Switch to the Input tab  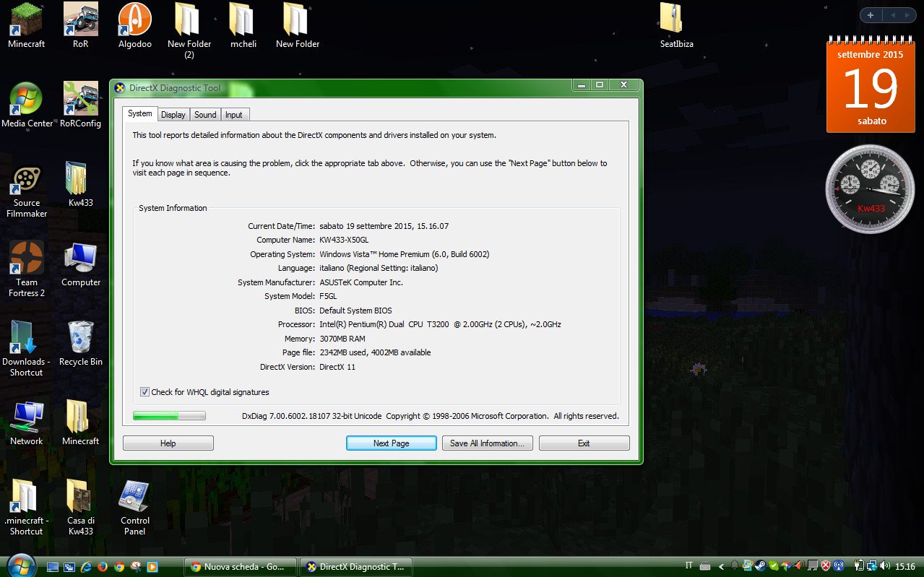(234, 115)
